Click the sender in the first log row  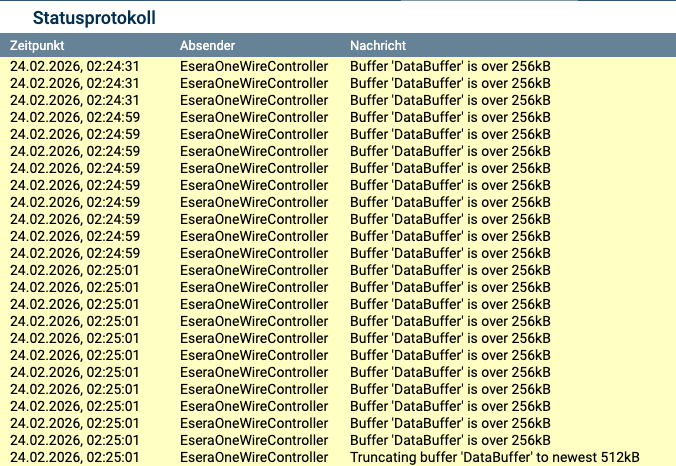tap(254, 66)
